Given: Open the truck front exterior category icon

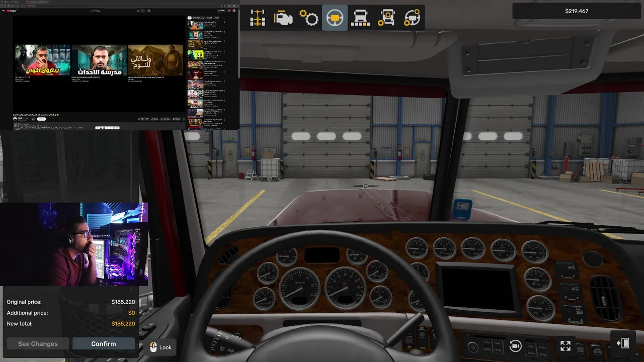Looking at the screenshot, I should 360,18.
